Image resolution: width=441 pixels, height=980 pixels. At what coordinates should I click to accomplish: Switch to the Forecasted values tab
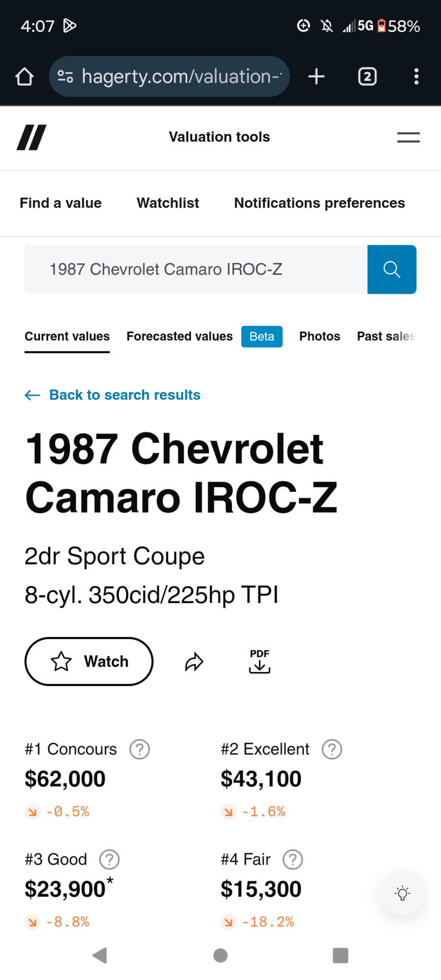pos(179,337)
